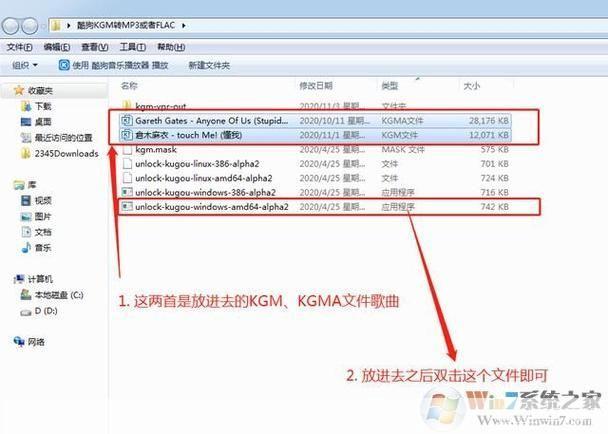Screen dimensions: 608x434
Task: Select the kgm-vpr-out folder icon
Action: (x=127, y=105)
